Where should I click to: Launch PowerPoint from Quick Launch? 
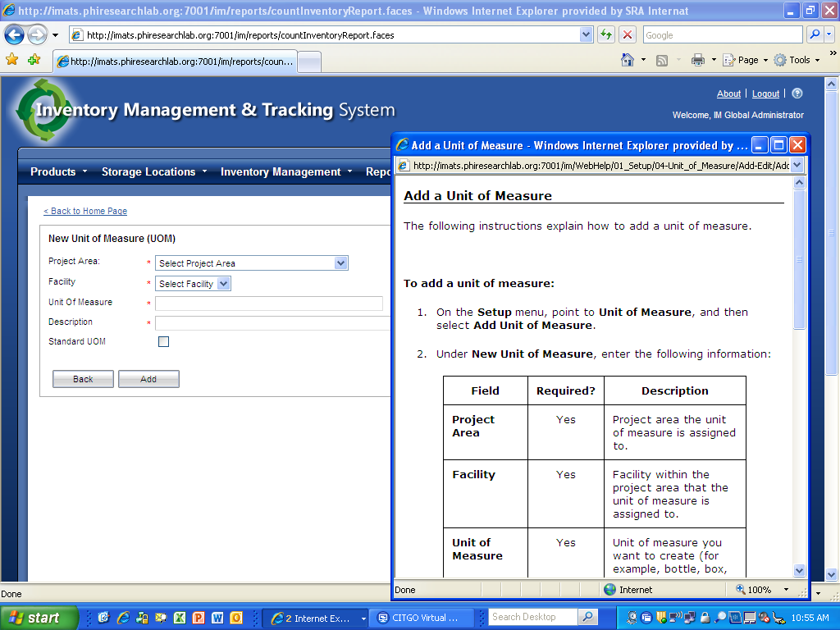[199, 618]
